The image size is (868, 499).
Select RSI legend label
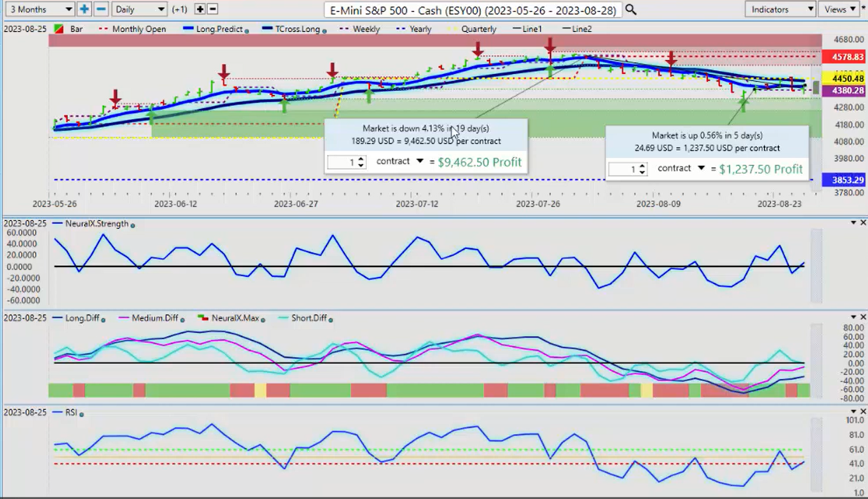point(71,412)
